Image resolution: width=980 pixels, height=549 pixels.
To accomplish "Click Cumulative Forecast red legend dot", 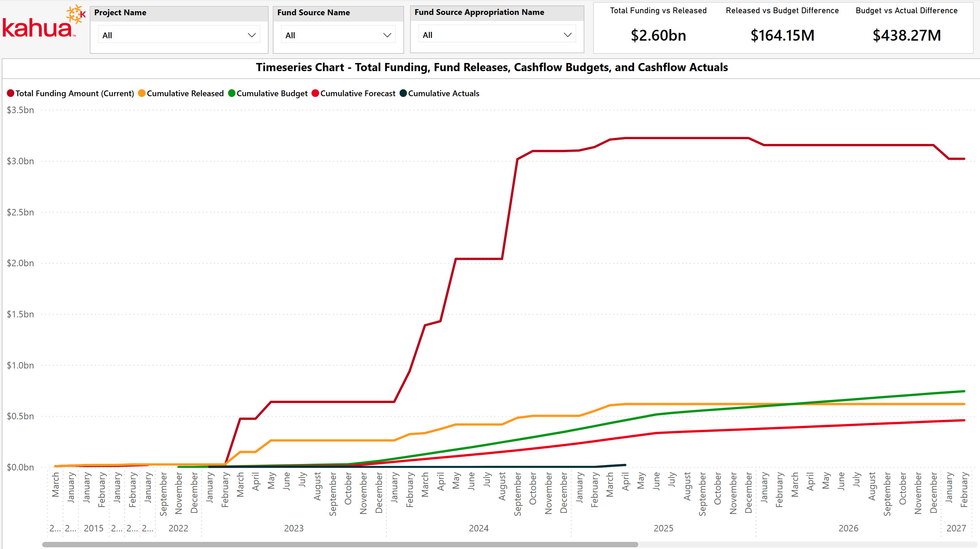I will [x=315, y=93].
